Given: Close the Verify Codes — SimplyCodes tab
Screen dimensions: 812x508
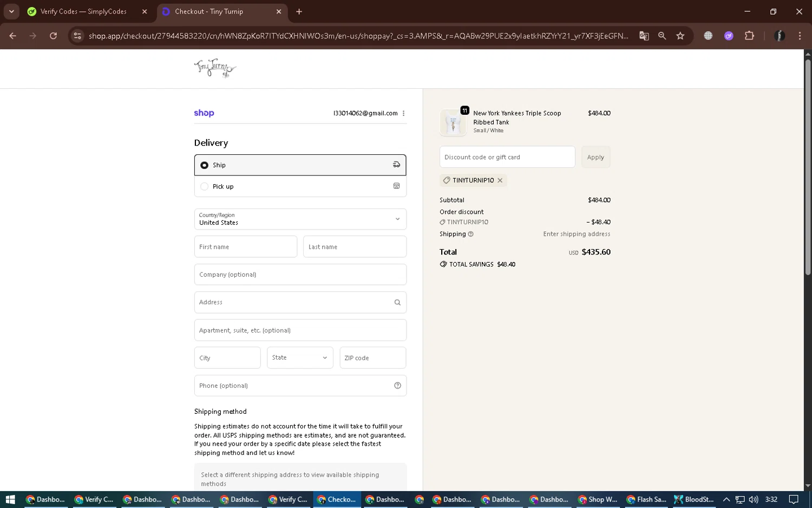Looking at the screenshot, I should 145,11.
